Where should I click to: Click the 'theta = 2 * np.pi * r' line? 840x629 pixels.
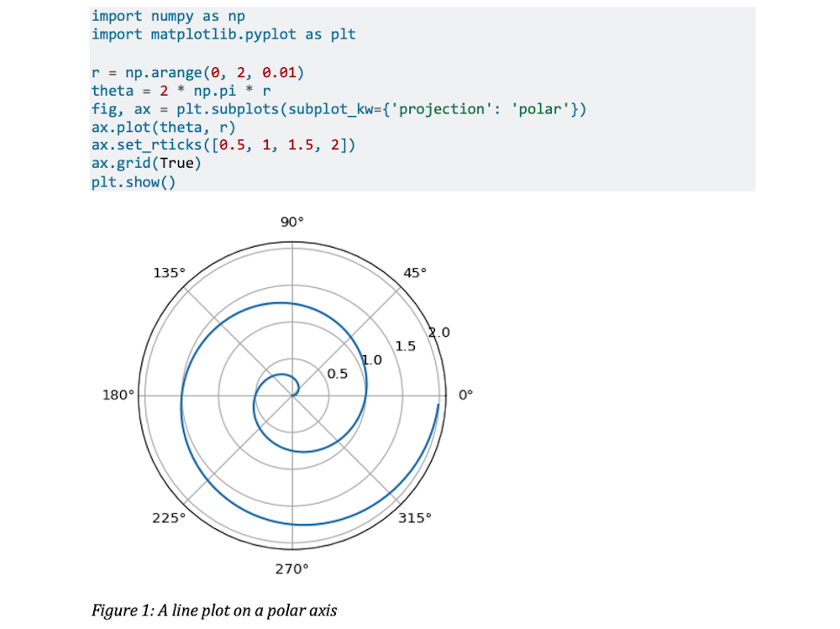182,91
